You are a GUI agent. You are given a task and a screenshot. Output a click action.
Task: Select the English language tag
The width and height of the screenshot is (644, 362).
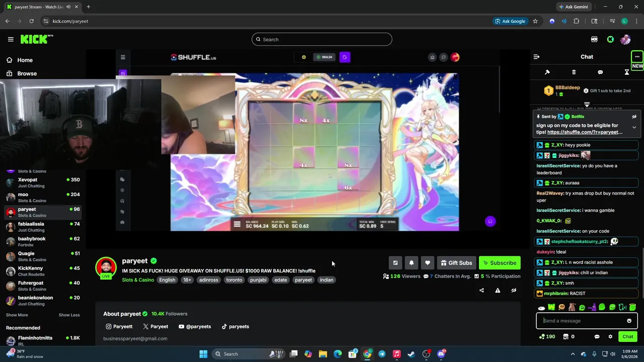click(167, 280)
